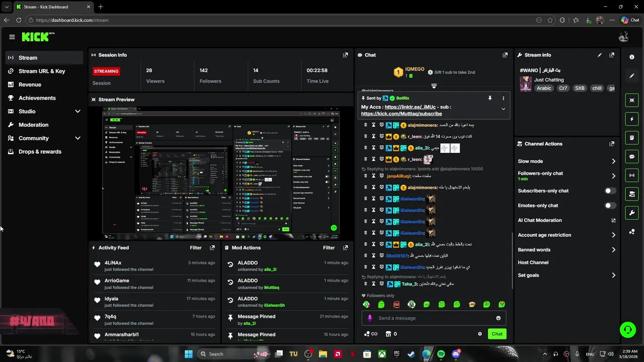Screen dimensions: 644x362
Task: Open Followers-only chat options
Action: tap(567, 176)
